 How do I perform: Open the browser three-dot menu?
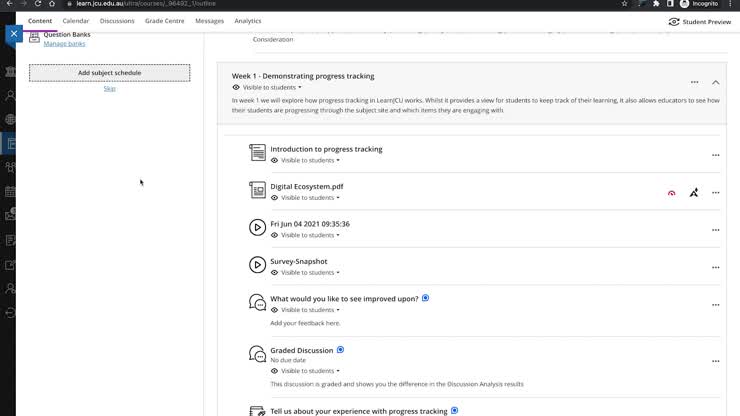[x=730, y=3]
